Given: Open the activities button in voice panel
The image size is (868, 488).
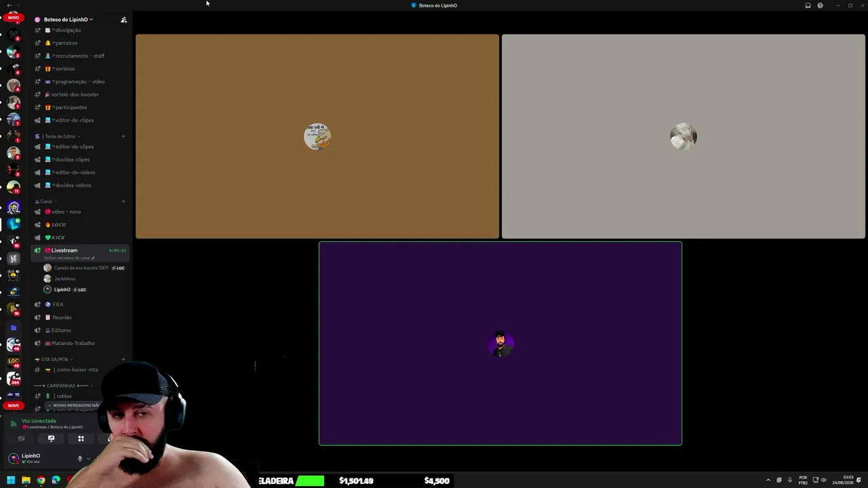Looking at the screenshot, I should (x=81, y=439).
